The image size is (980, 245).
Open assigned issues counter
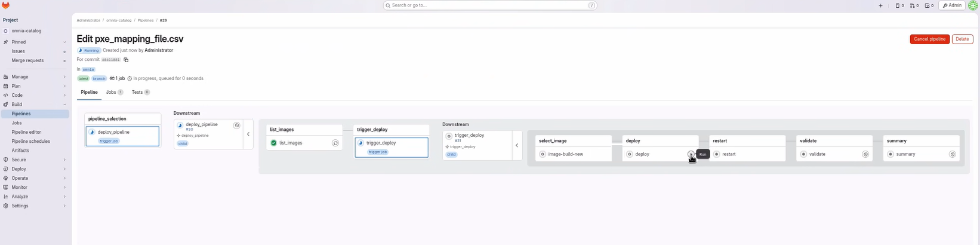tap(899, 5)
